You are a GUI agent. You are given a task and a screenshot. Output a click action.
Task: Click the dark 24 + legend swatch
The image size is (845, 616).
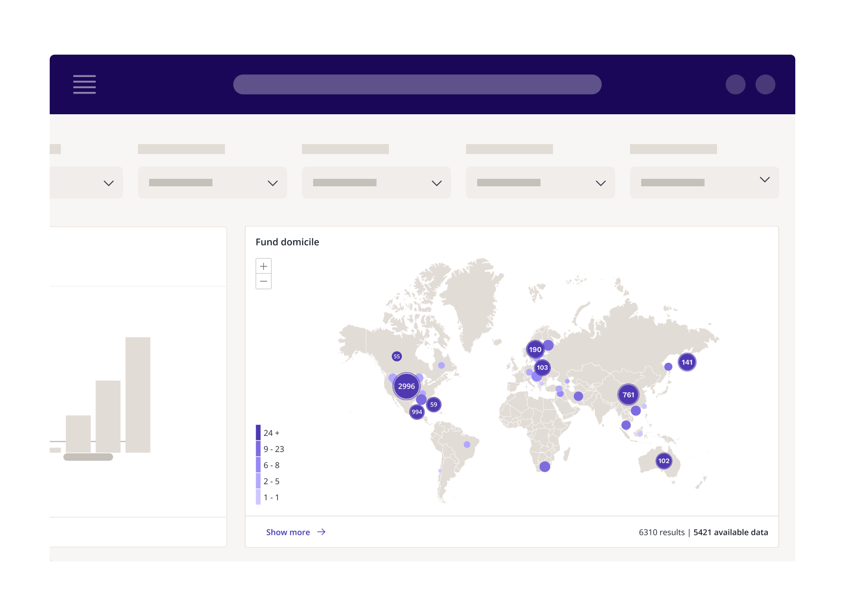coord(258,433)
